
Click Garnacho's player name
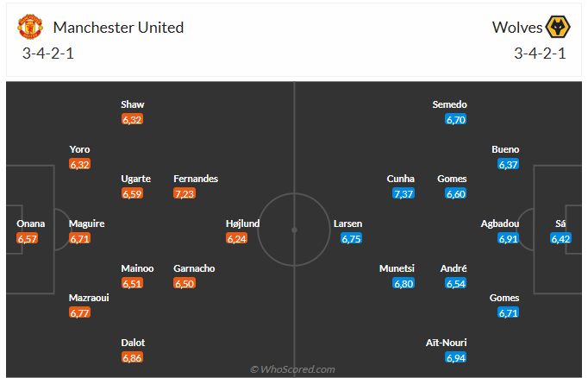[x=194, y=268]
